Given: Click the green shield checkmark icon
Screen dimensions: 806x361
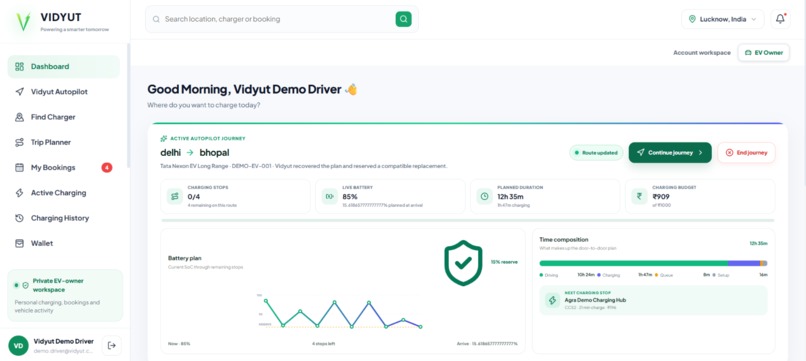Looking at the screenshot, I should click(x=463, y=263).
